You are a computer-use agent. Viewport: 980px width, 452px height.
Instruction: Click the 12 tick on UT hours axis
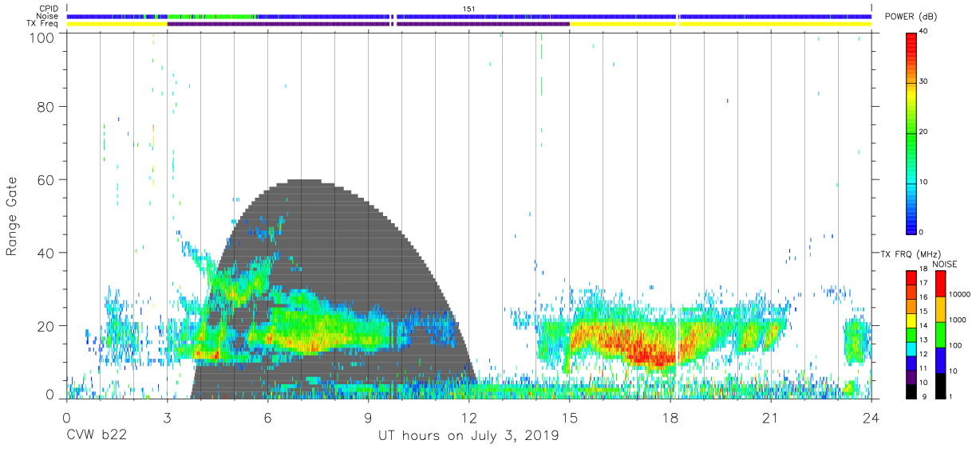tap(469, 417)
